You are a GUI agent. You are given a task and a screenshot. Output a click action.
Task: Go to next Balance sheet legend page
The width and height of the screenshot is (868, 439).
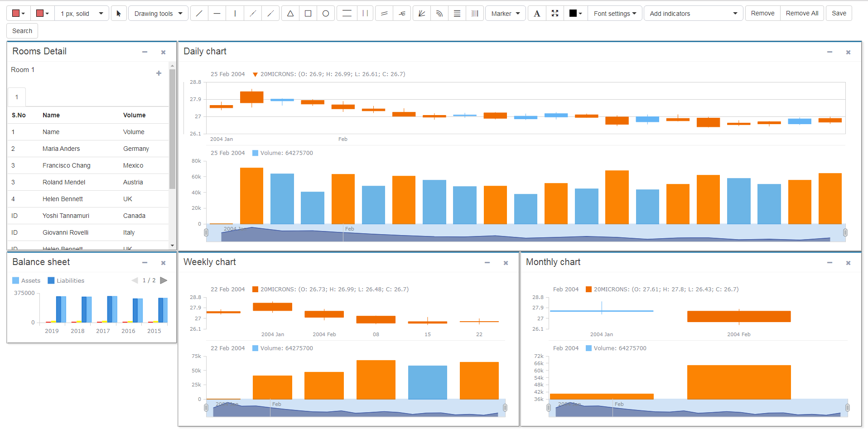click(x=164, y=280)
